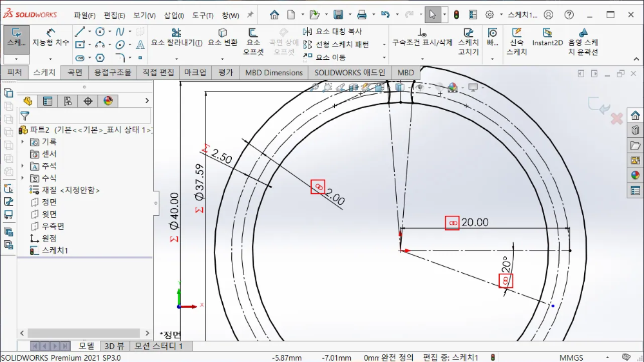644x362 pixels.
Task: Open the Spline tool dropdown arrow
Action: click(130, 32)
